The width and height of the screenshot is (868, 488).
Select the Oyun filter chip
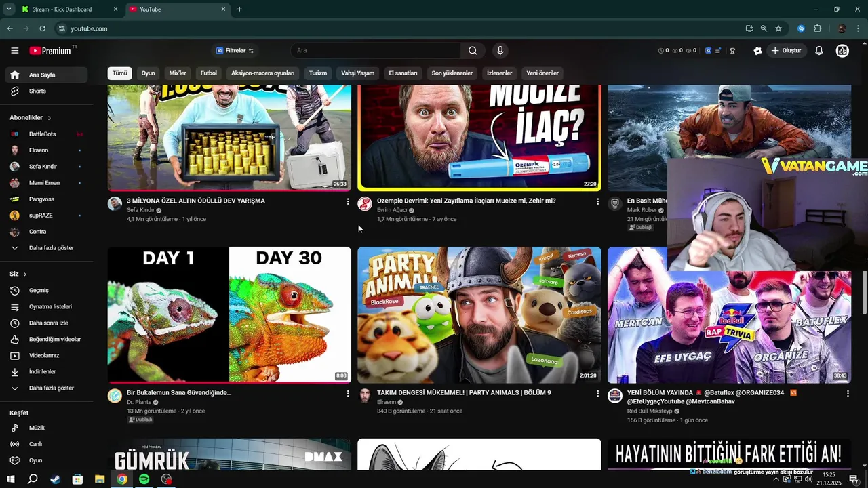tap(148, 73)
